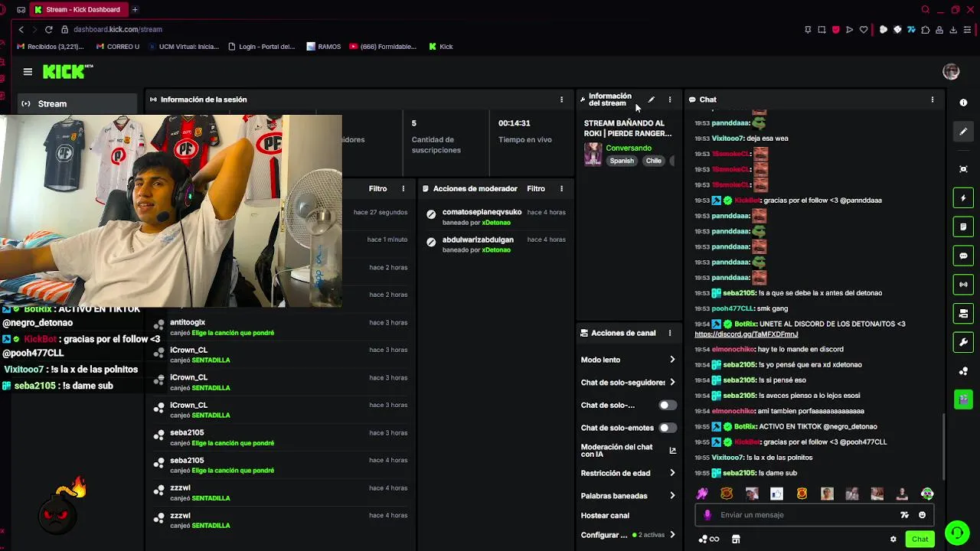Click stream category thumbnail beside Conversando
The height and width of the screenshot is (551, 980).
point(593,154)
